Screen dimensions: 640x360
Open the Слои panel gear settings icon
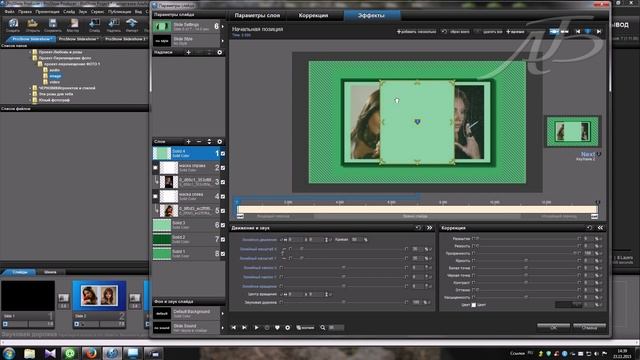tap(220, 141)
